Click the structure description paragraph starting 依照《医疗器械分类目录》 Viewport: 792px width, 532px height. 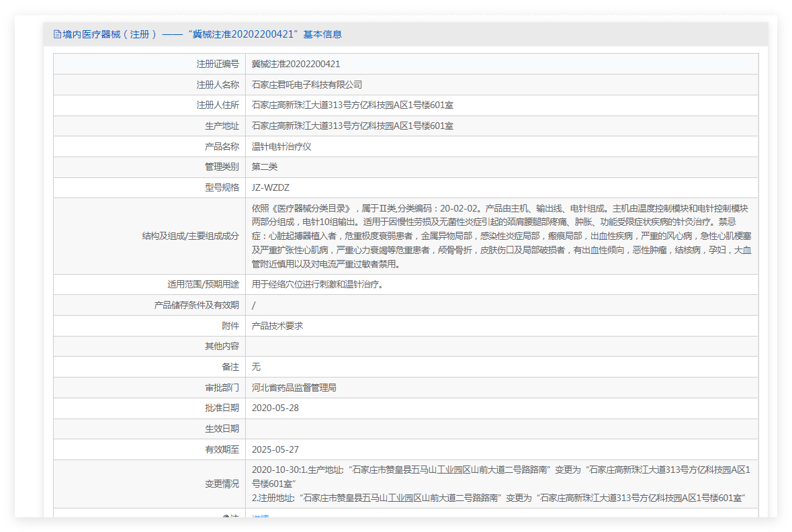[x=502, y=236]
